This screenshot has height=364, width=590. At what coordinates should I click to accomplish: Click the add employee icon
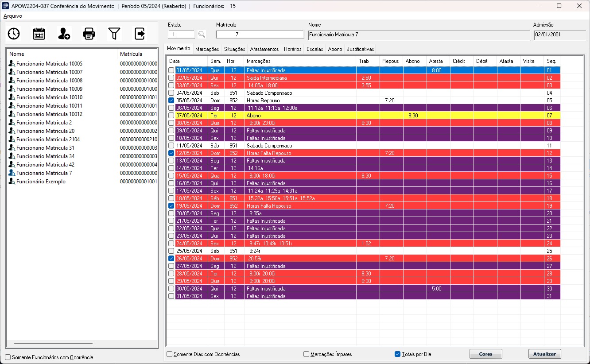pyautogui.click(x=64, y=34)
